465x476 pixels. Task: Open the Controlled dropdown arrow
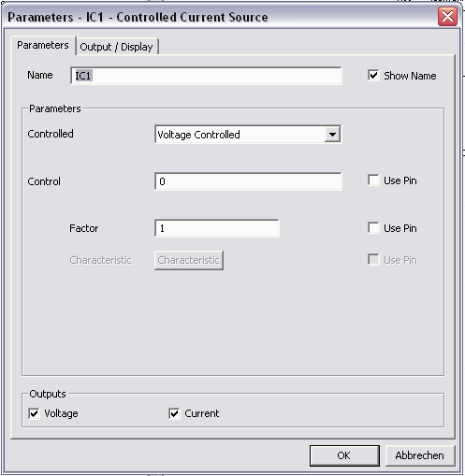(332, 135)
